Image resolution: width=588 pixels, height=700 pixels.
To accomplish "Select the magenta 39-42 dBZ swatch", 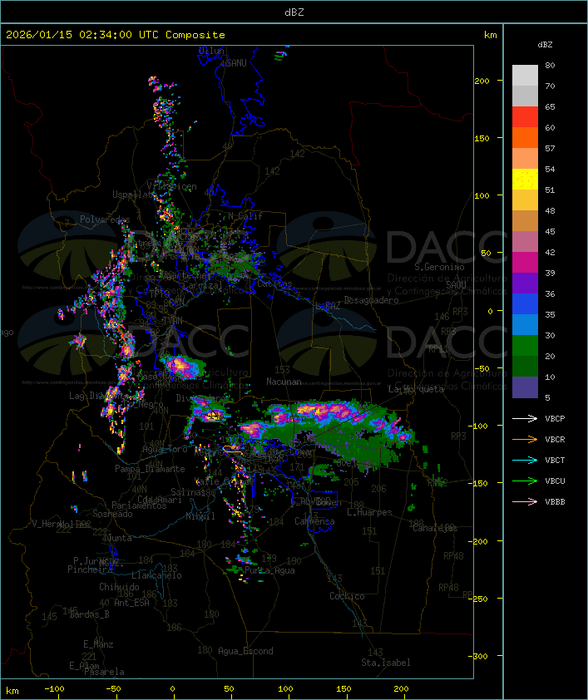I will coord(525,263).
